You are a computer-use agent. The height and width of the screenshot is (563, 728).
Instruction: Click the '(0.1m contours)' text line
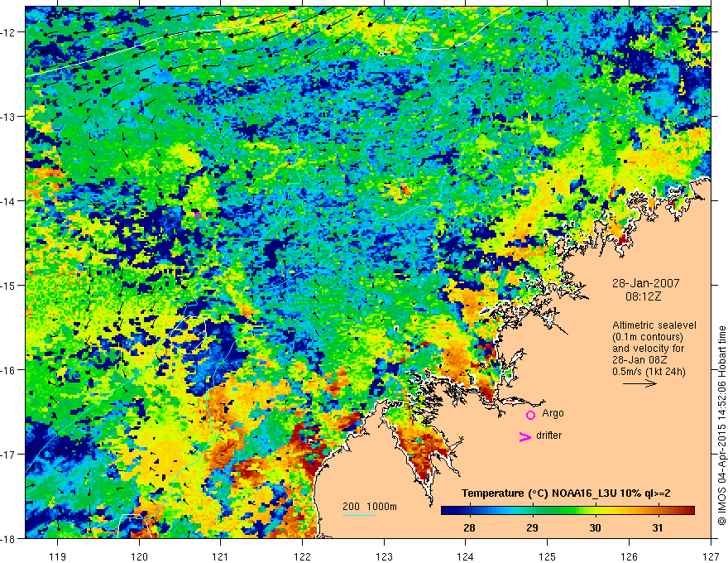coord(648,337)
